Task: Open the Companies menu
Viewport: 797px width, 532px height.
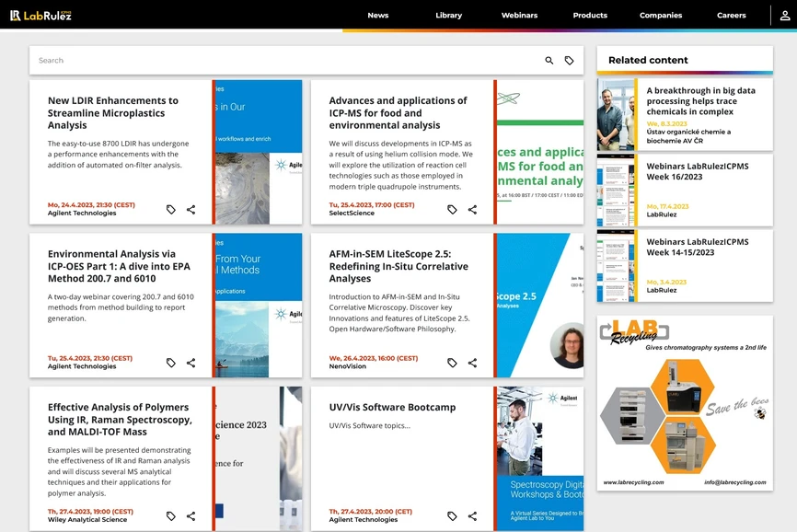Action: coord(660,16)
